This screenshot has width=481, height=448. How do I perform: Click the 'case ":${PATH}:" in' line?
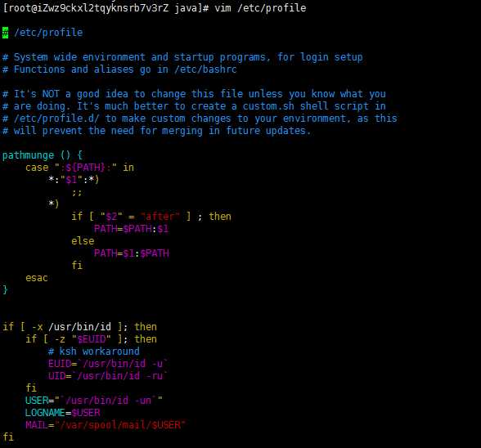tap(80, 168)
